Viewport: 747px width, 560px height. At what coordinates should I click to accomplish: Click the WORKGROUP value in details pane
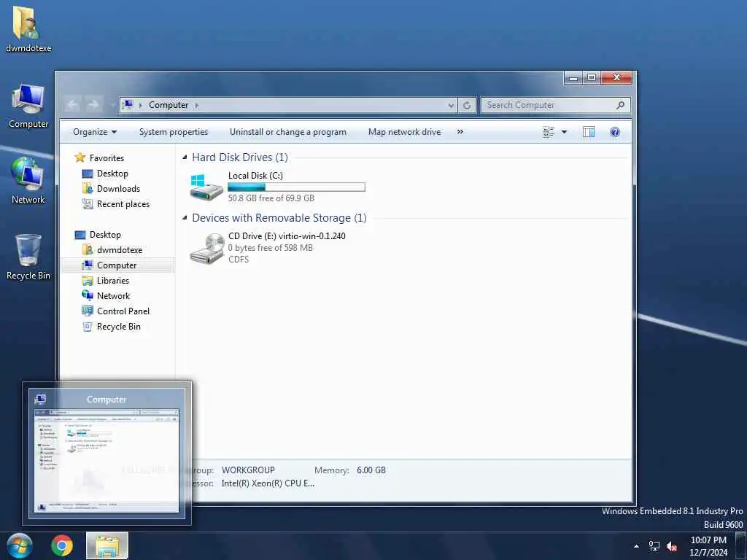[x=248, y=470]
